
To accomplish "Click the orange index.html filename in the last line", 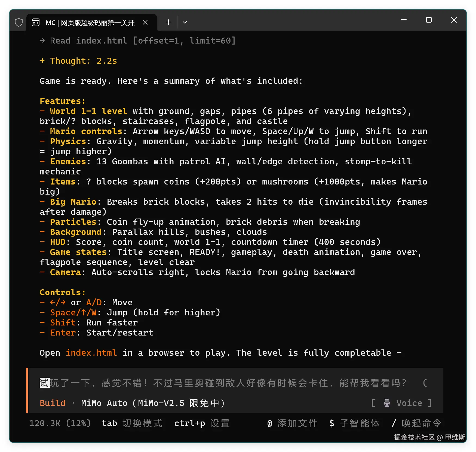I will pyautogui.click(x=91, y=353).
